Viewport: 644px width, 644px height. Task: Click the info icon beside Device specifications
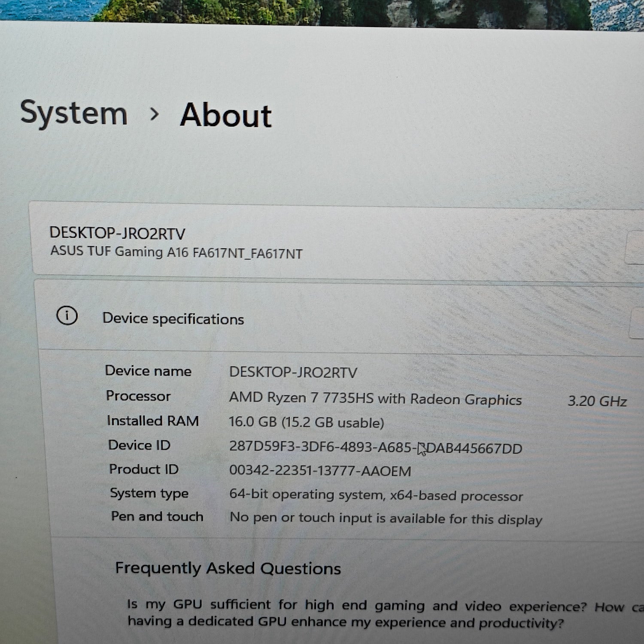click(67, 316)
